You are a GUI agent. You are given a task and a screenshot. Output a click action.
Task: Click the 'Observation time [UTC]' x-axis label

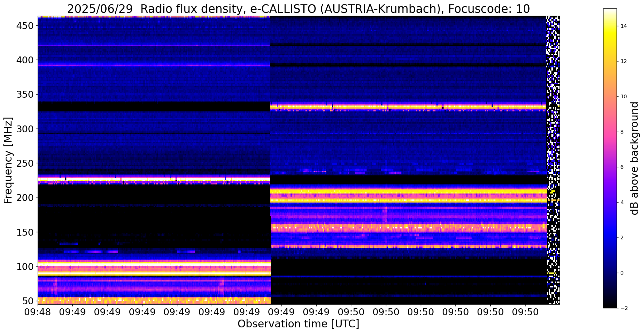298,324
